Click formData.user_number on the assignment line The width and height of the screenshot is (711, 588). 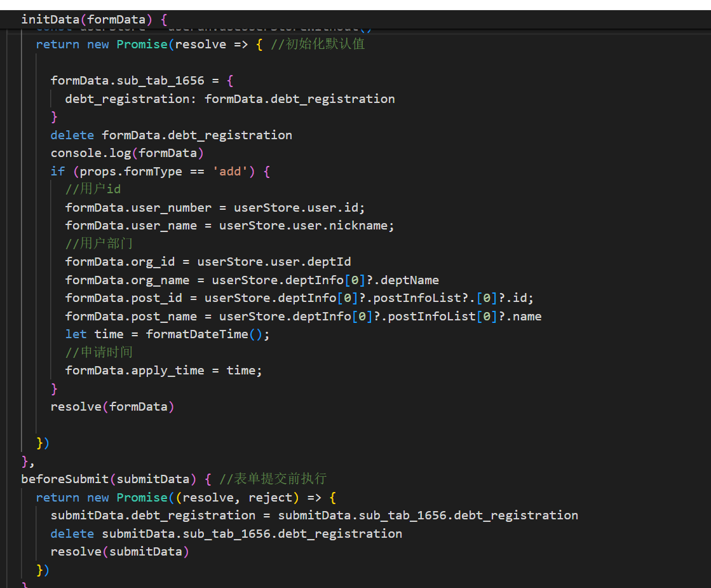138,208
